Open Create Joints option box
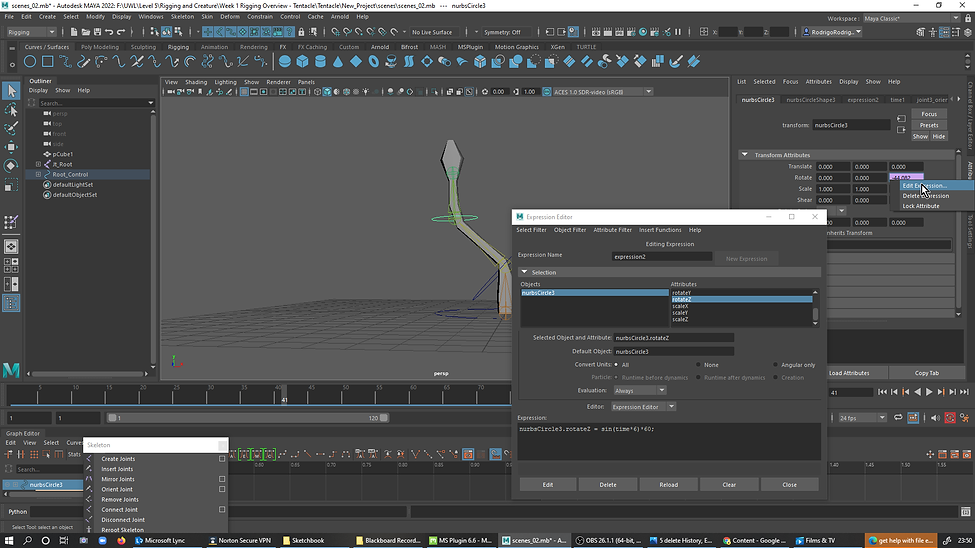The height and width of the screenshot is (548, 975). click(x=222, y=459)
